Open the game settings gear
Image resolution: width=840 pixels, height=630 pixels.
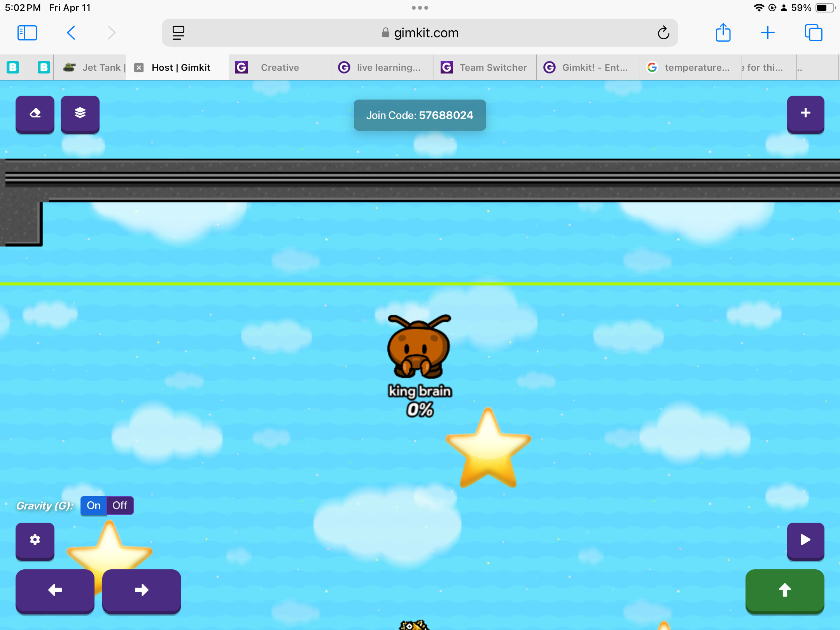point(35,541)
